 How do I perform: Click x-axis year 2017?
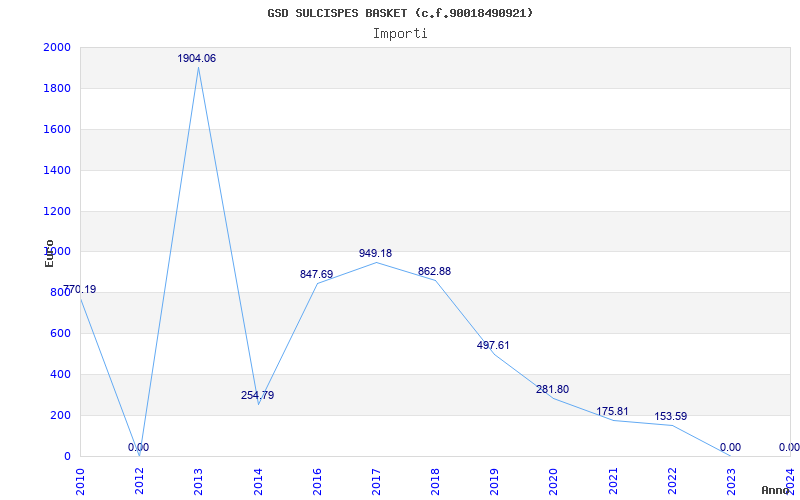click(376, 483)
